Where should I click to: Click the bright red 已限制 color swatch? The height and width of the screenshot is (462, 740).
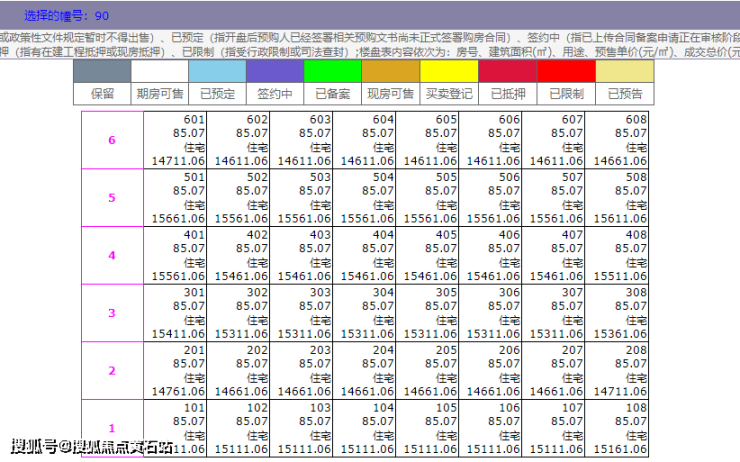point(566,71)
